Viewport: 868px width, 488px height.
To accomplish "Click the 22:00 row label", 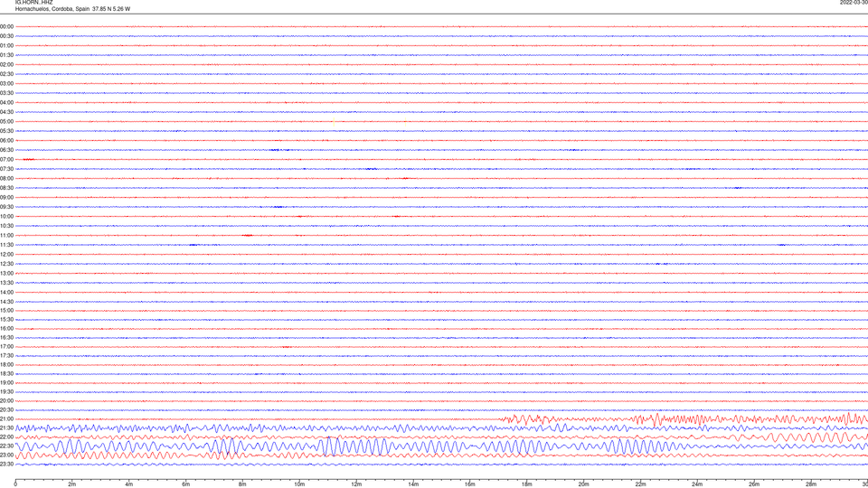I will [6, 437].
